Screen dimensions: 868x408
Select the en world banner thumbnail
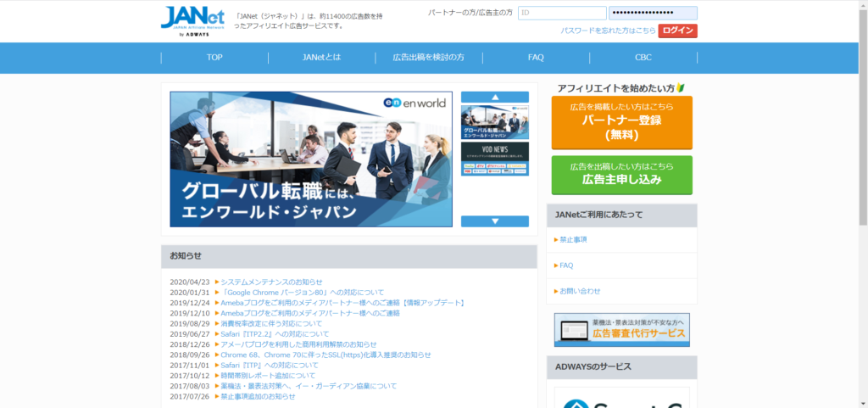coord(495,122)
